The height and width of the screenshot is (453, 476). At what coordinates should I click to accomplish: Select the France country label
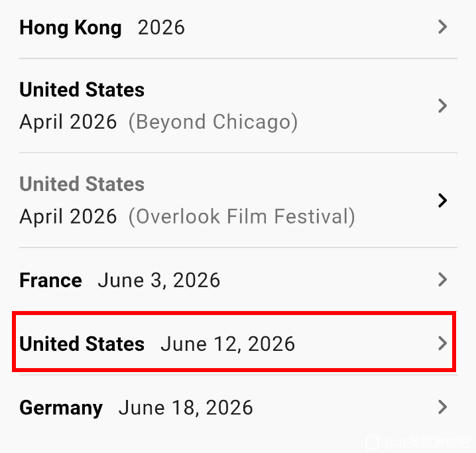pos(50,281)
